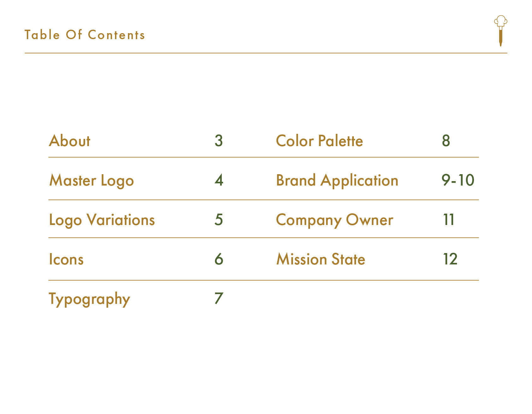Select the Typography entry
This screenshot has width=532, height=414.
tap(89, 299)
